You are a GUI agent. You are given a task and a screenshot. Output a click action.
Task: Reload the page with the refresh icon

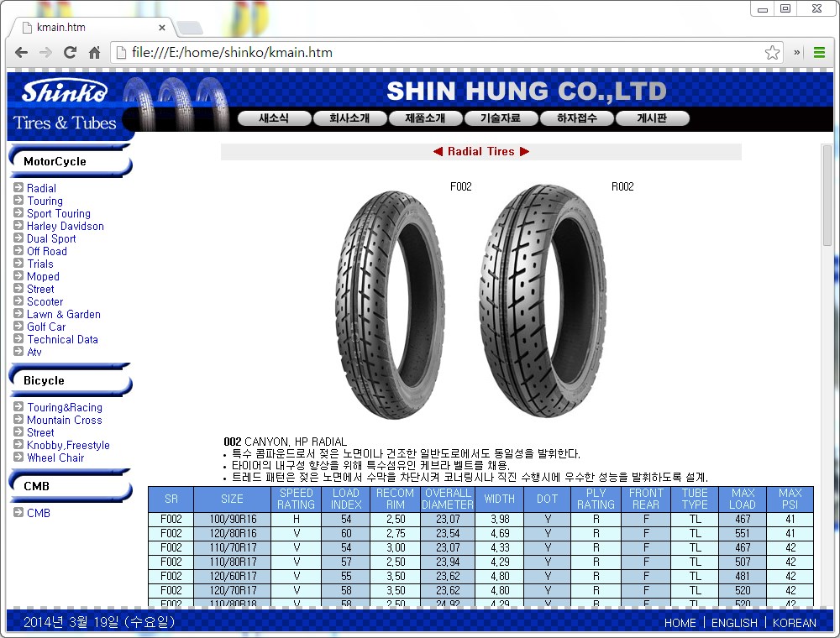71,52
